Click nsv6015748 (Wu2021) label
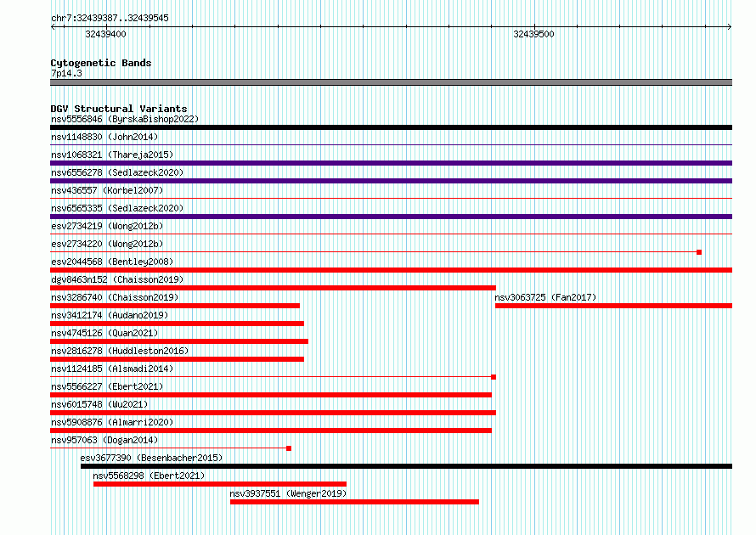The height and width of the screenshot is (535, 756). click(99, 404)
